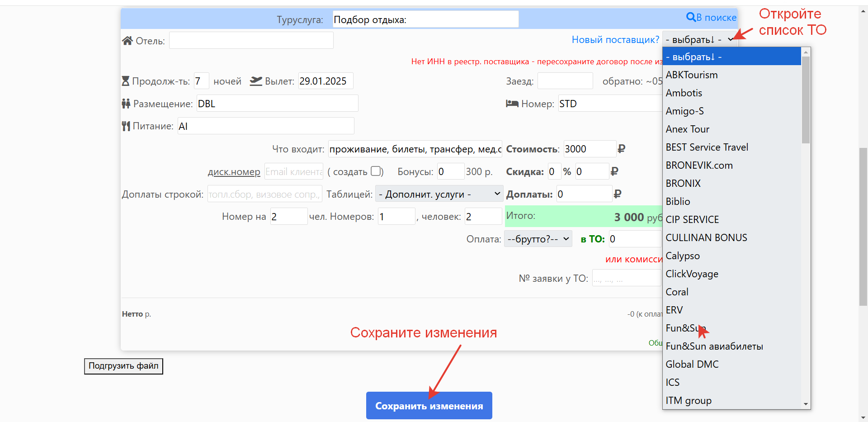Click the dropdown list scrollbar thumb
This screenshot has height=422, width=868.
coord(806,100)
